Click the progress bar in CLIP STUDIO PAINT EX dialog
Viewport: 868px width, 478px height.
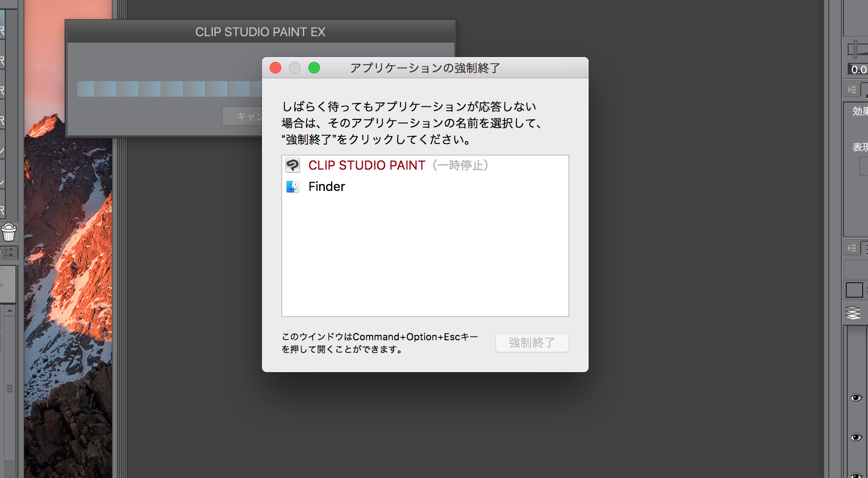[169, 89]
